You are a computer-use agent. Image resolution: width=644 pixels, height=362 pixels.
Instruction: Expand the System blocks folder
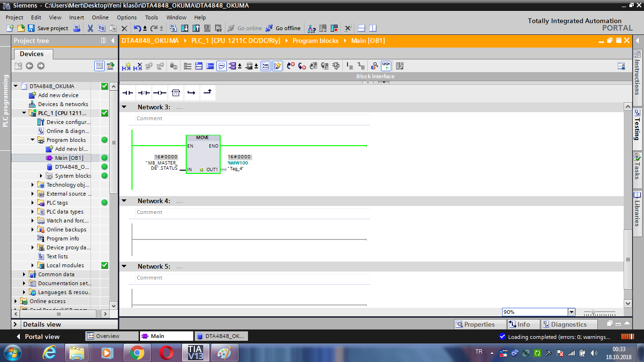41,176
